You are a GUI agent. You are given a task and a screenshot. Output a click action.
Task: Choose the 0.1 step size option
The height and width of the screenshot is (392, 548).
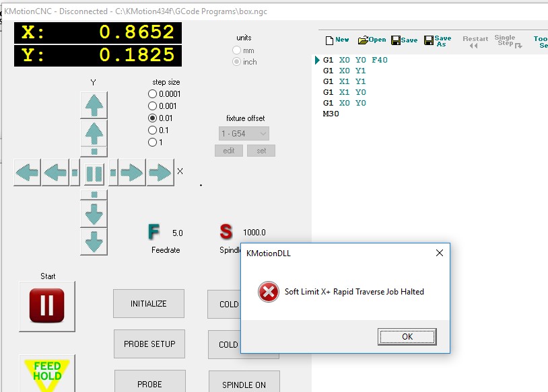(x=152, y=130)
